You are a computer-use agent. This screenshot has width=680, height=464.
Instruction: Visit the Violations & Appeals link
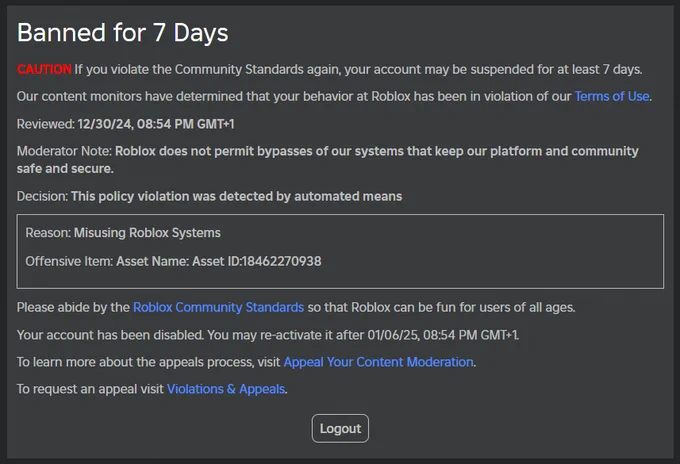click(x=226, y=389)
